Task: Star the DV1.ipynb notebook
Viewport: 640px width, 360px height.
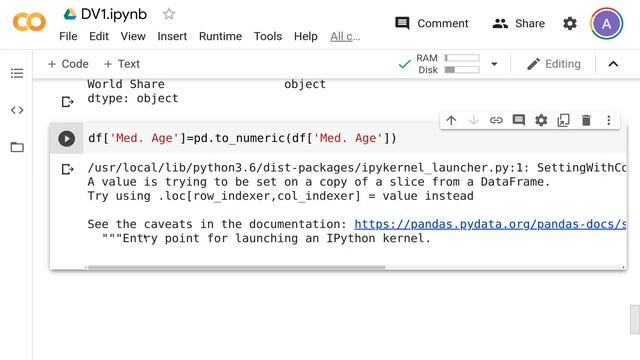Action: tap(169, 14)
